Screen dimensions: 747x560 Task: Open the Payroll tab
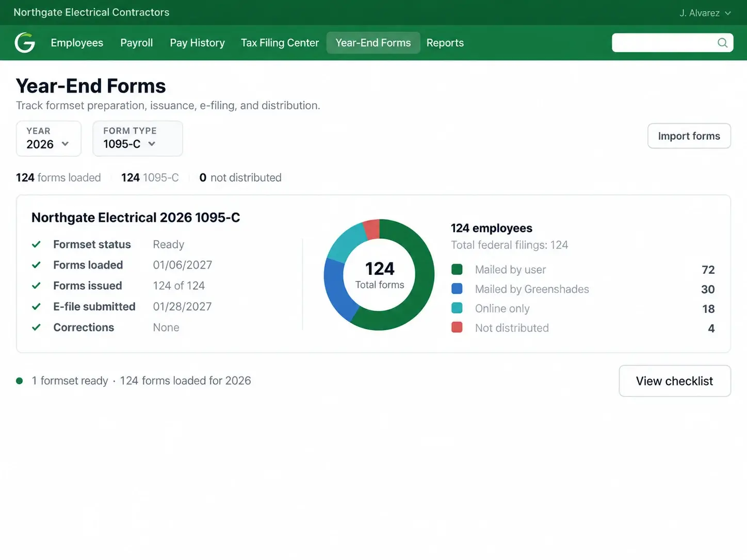pos(137,43)
